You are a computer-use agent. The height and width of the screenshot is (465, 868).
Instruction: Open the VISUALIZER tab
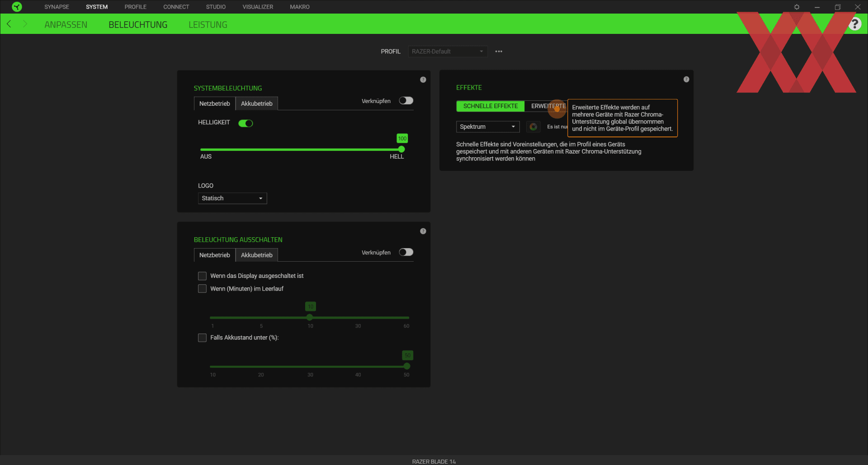[258, 7]
